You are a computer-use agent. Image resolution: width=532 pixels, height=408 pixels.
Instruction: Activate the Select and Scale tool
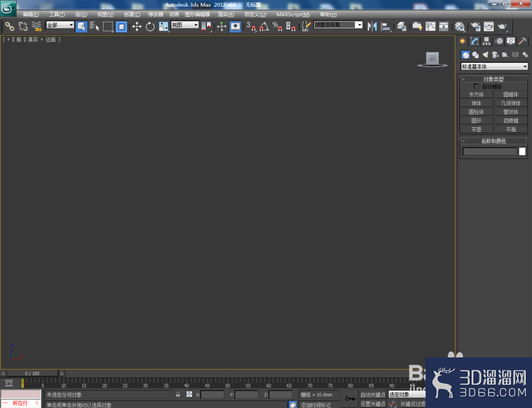(163, 26)
